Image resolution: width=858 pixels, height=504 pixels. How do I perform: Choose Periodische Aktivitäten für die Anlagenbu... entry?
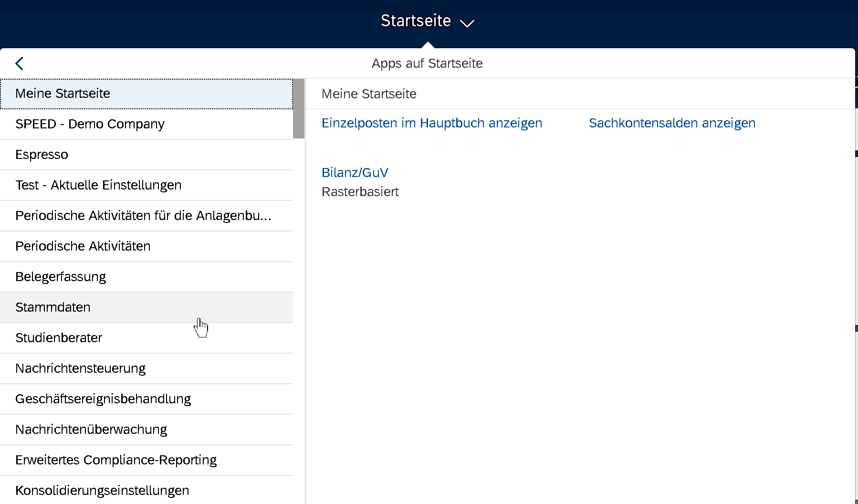pos(146,216)
